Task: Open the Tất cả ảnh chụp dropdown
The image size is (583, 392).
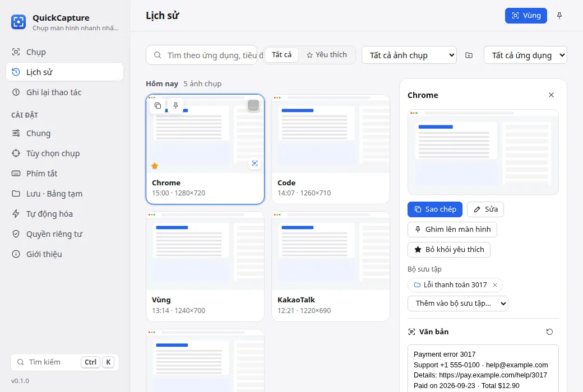Action: click(x=409, y=55)
